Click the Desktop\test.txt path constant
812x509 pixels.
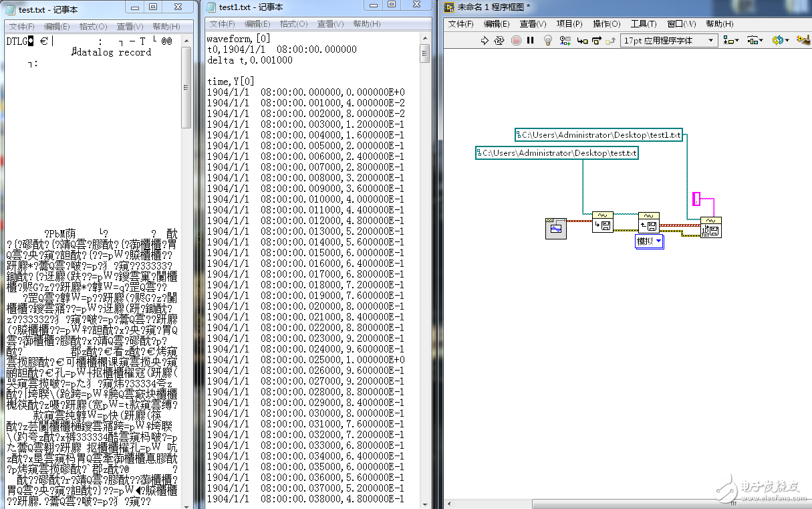tap(557, 153)
